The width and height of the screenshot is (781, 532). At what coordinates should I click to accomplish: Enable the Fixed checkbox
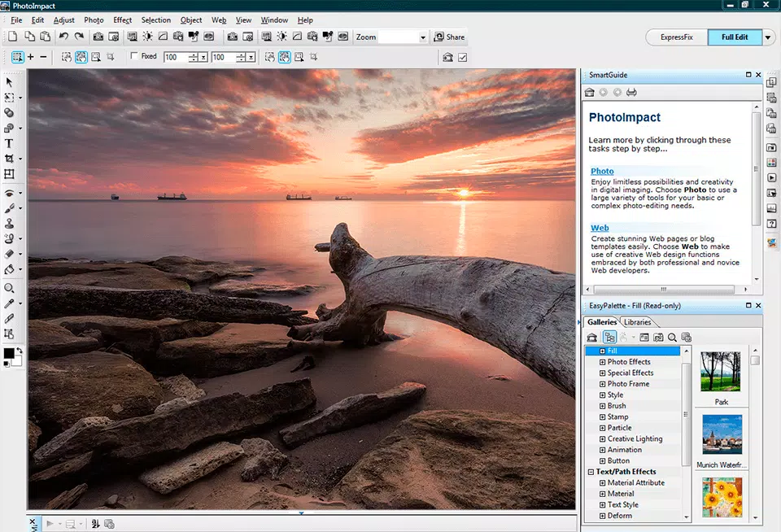coord(133,56)
